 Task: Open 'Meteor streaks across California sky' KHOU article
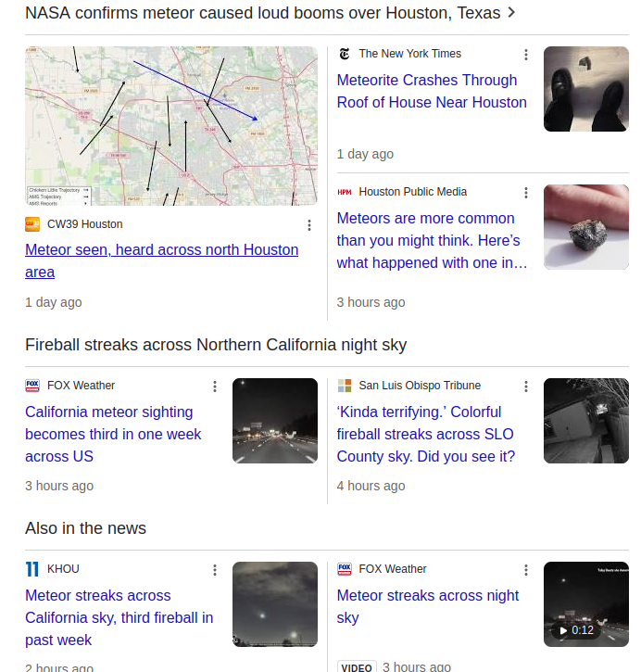pyautogui.click(x=119, y=617)
